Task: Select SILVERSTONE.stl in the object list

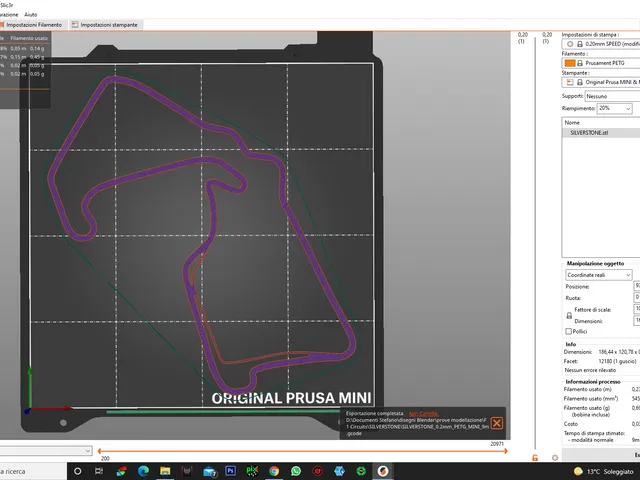Action: (x=601, y=133)
